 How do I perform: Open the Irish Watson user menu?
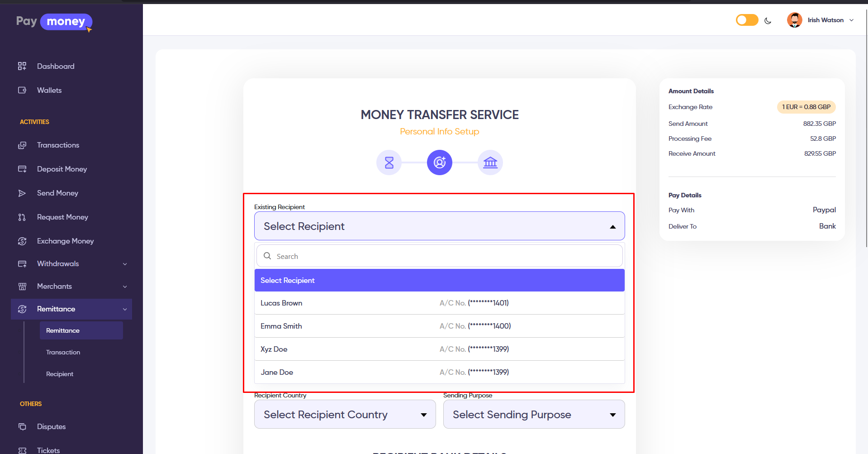pyautogui.click(x=821, y=20)
